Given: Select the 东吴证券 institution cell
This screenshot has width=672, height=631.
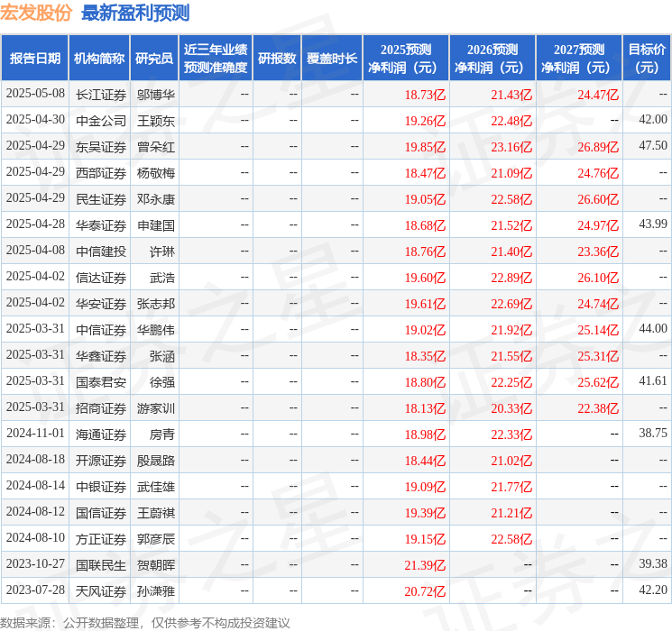Looking at the screenshot, I should (99, 146).
